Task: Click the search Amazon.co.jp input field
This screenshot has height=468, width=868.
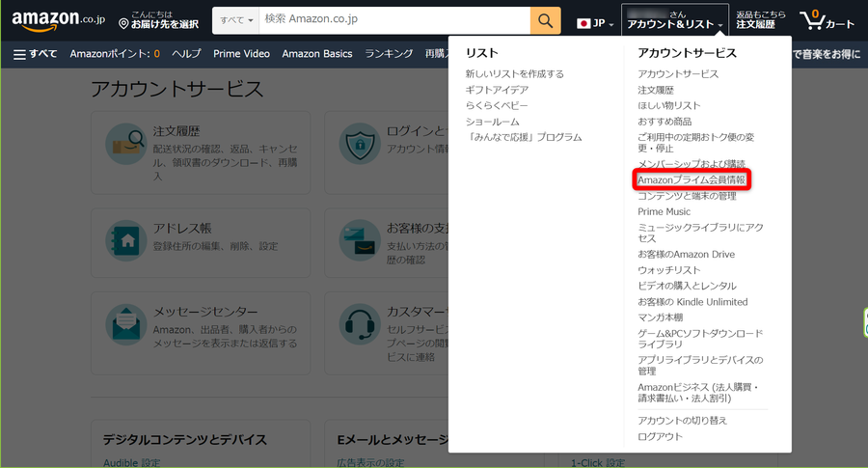Action: [394, 20]
